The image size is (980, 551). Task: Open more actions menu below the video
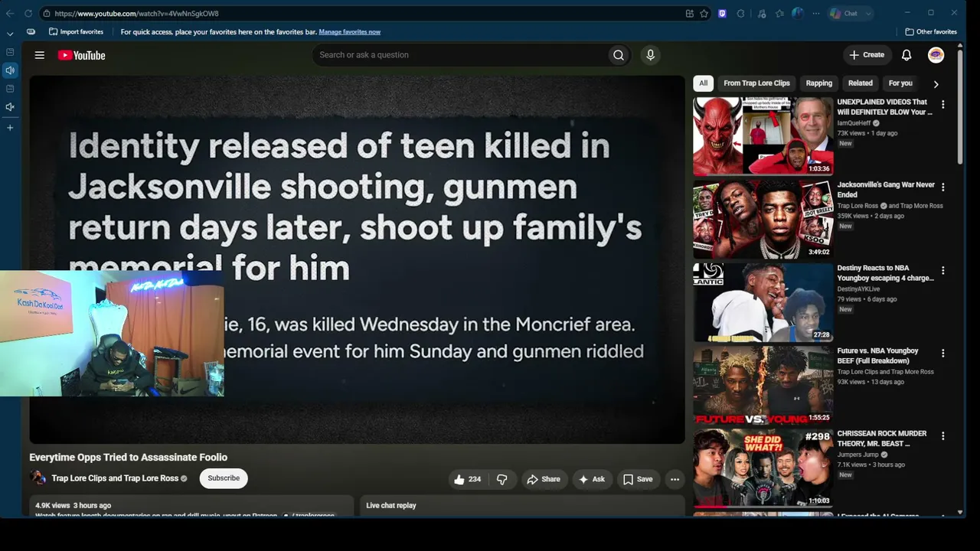(675, 479)
